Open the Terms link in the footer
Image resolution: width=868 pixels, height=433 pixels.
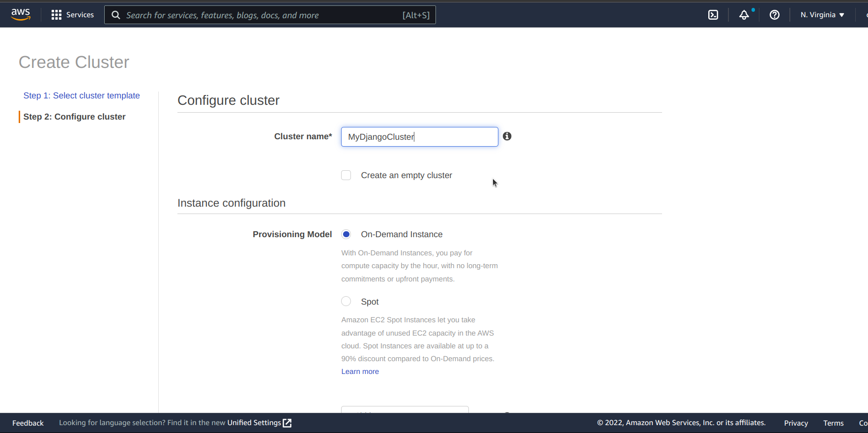coord(833,423)
